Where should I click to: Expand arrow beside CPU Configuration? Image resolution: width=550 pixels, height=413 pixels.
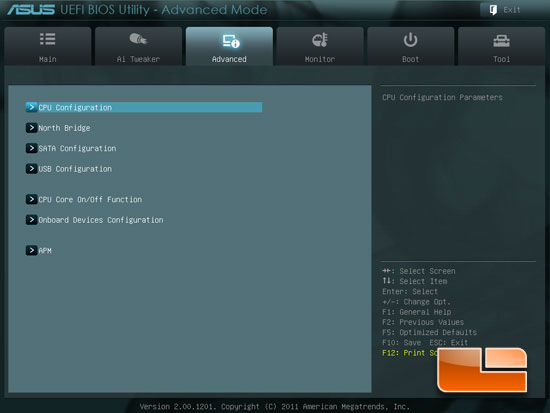pyautogui.click(x=32, y=107)
